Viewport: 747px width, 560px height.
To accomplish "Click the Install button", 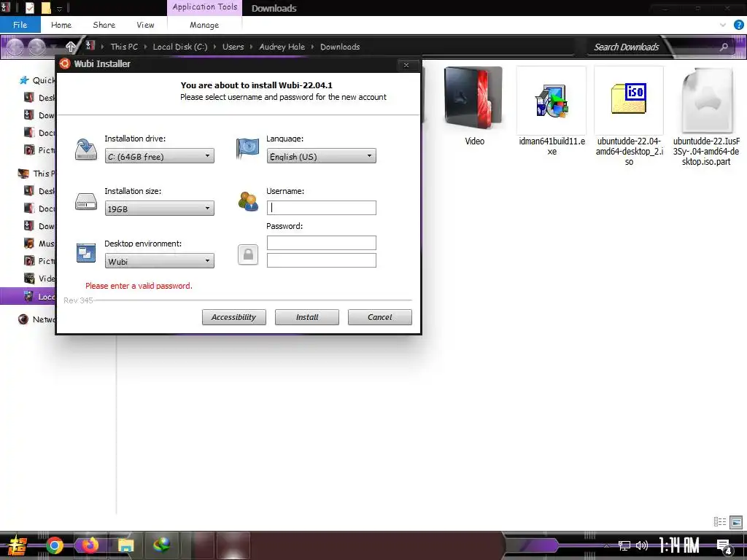I will 307,317.
